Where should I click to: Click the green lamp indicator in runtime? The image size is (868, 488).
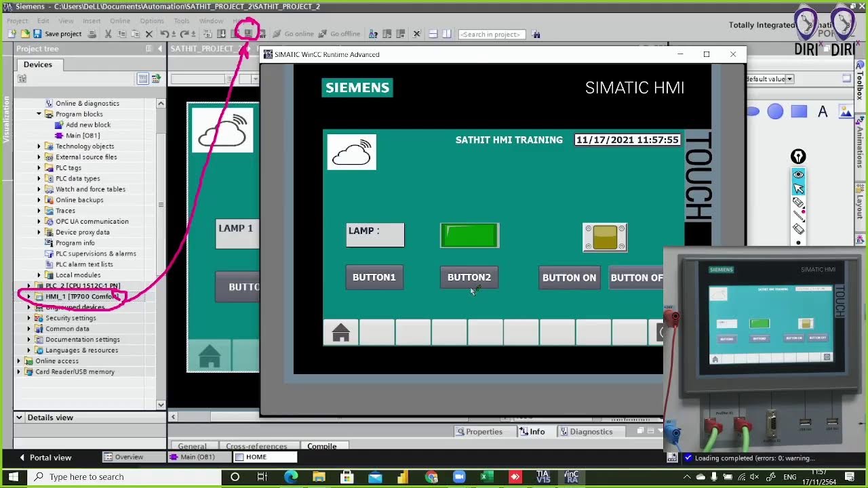(469, 236)
